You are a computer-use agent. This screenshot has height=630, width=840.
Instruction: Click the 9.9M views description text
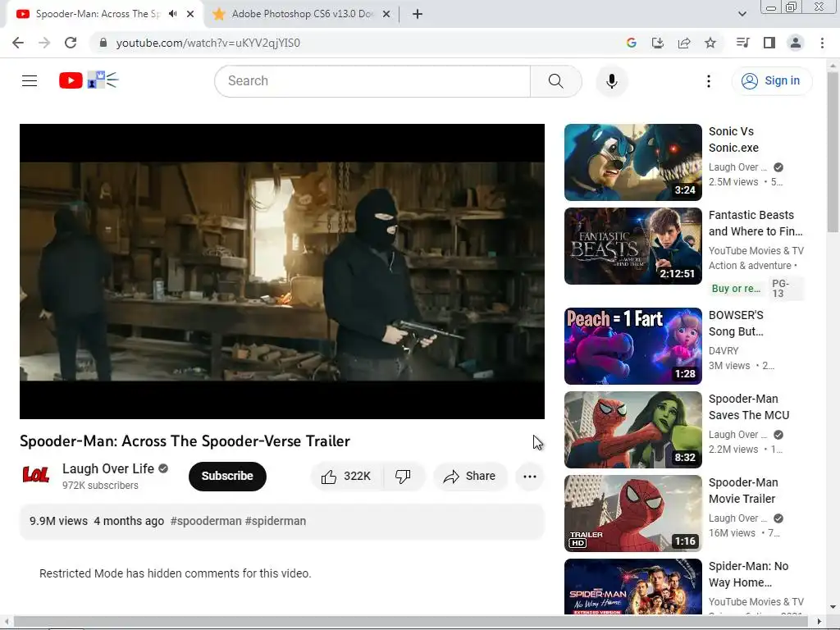58,521
